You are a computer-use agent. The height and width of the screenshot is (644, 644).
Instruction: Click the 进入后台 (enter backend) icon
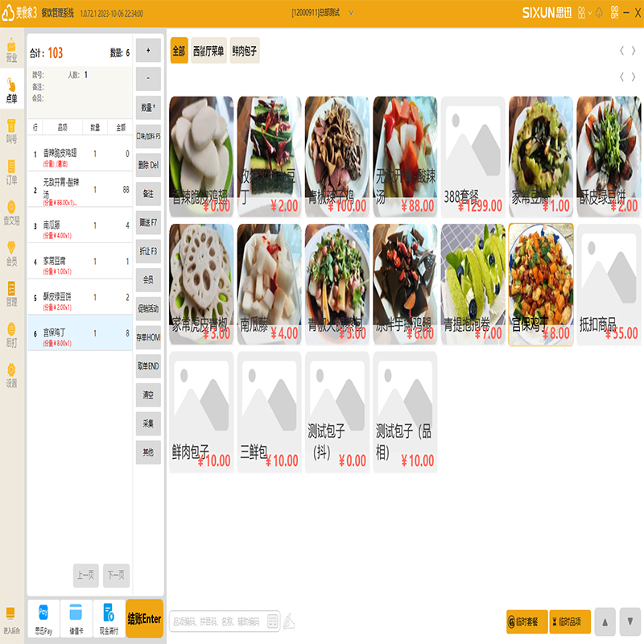click(11, 620)
